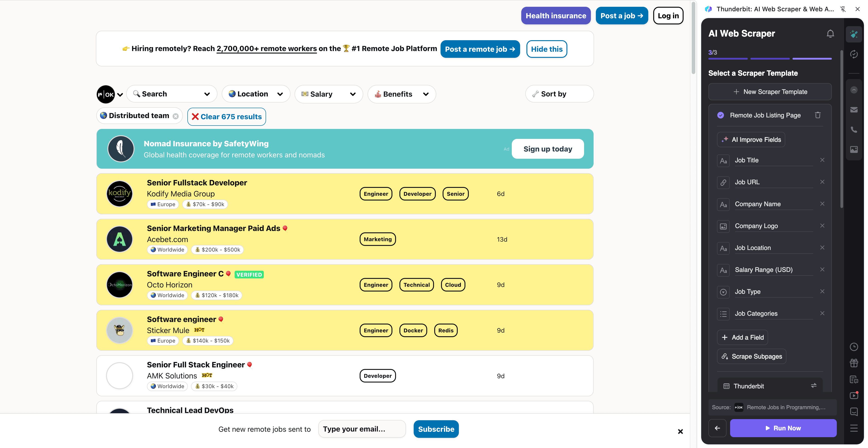Image resolution: width=868 pixels, height=448 pixels.
Task: Open the gift icon in the right sidebar
Action: [854, 362]
